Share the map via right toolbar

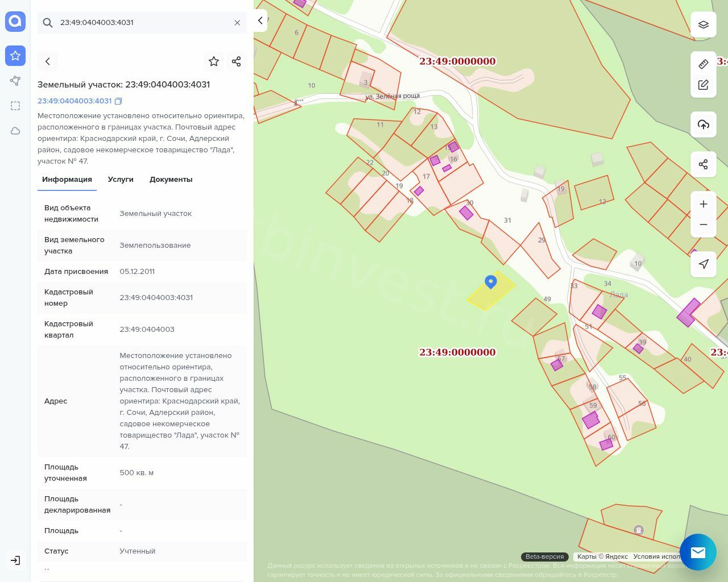[704, 164]
